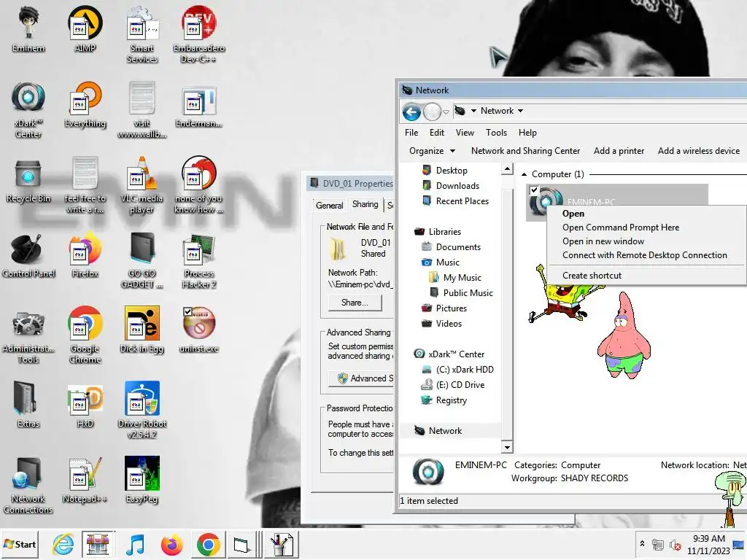This screenshot has width=747, height=560.
Task: Toggle checkbox on uninst.exe desktop icon
Action: [x=187, y=312]
